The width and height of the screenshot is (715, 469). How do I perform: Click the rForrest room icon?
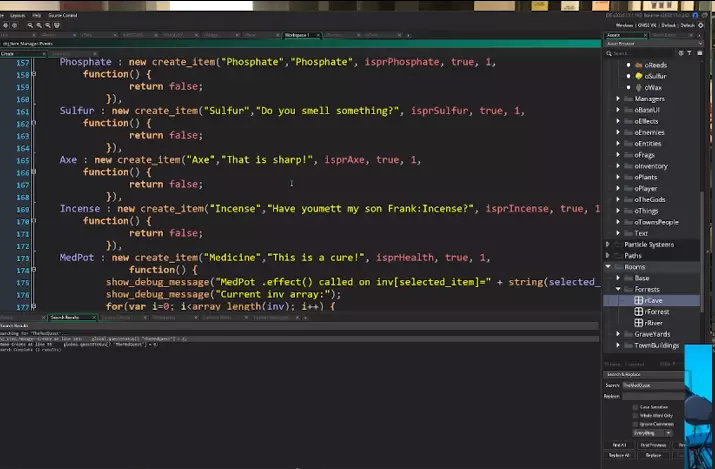638,312
